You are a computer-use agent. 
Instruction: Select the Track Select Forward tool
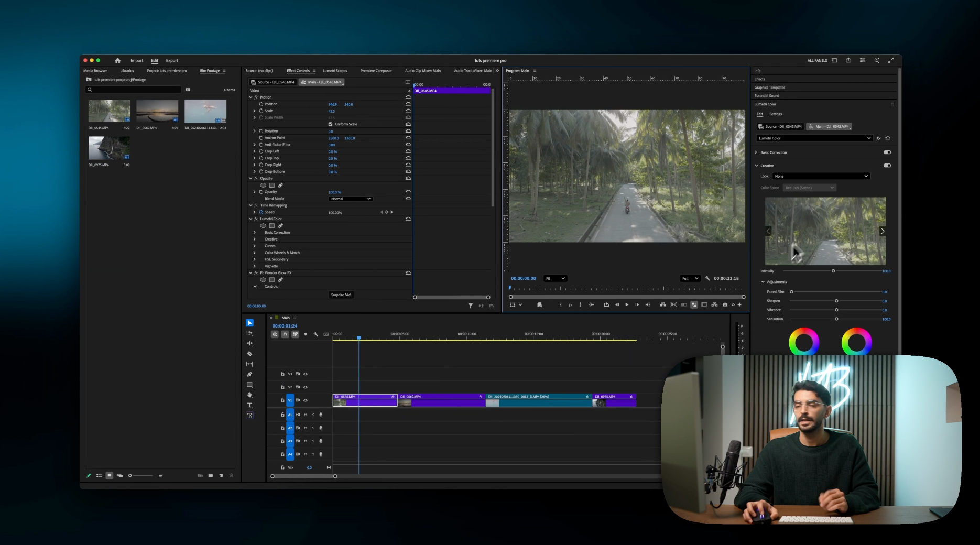(249, 333)
